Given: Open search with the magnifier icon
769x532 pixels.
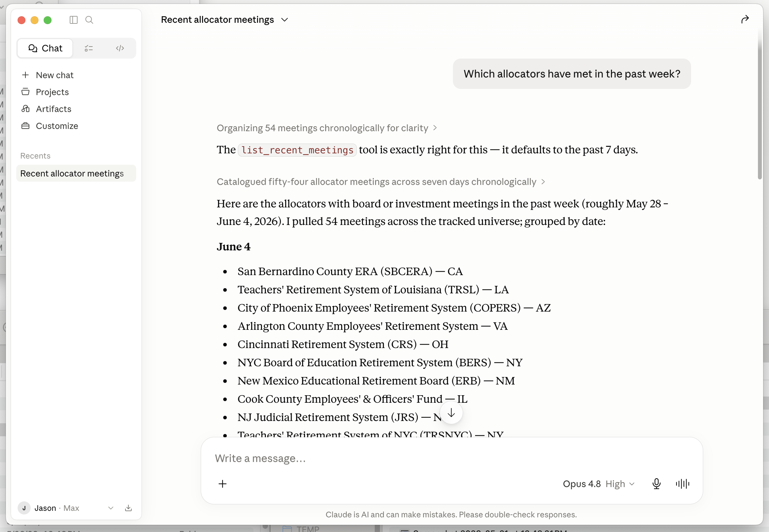Looking at the screenshot, I should click(89, 20).
